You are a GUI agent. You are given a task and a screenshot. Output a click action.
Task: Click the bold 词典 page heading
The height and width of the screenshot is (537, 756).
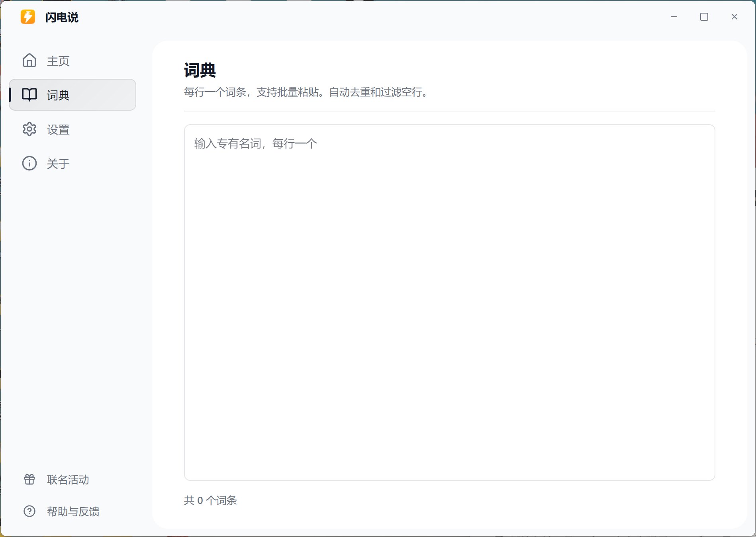[x=200, y=70]
